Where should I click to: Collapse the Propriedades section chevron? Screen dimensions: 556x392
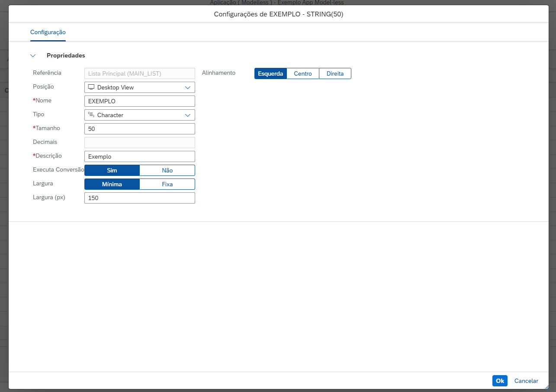pyautogui.click(x=33, y=56)
